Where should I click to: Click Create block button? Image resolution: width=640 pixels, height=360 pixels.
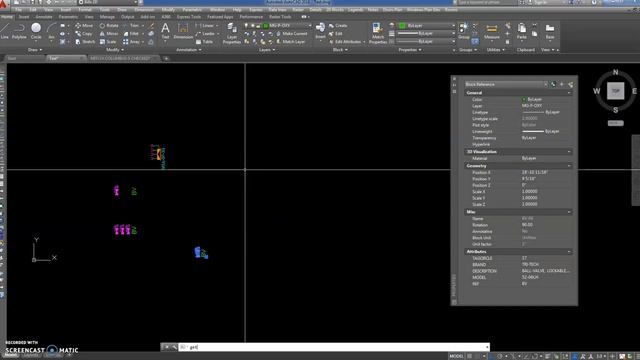coord(338,25)
